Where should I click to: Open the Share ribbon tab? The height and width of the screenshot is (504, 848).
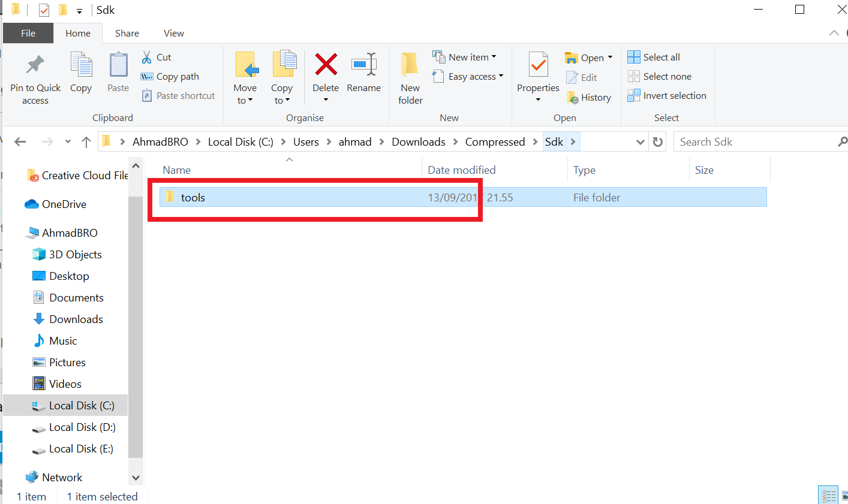point(127,34)
